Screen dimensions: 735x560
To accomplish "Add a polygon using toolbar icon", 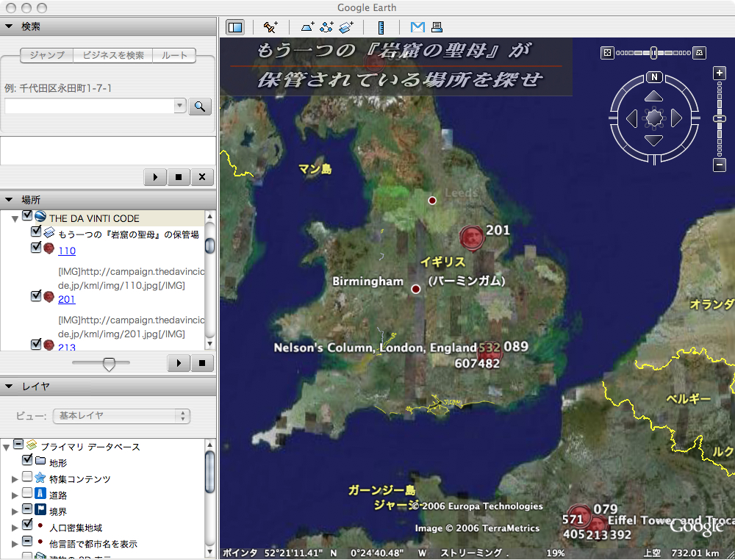I will pos(307,27).
